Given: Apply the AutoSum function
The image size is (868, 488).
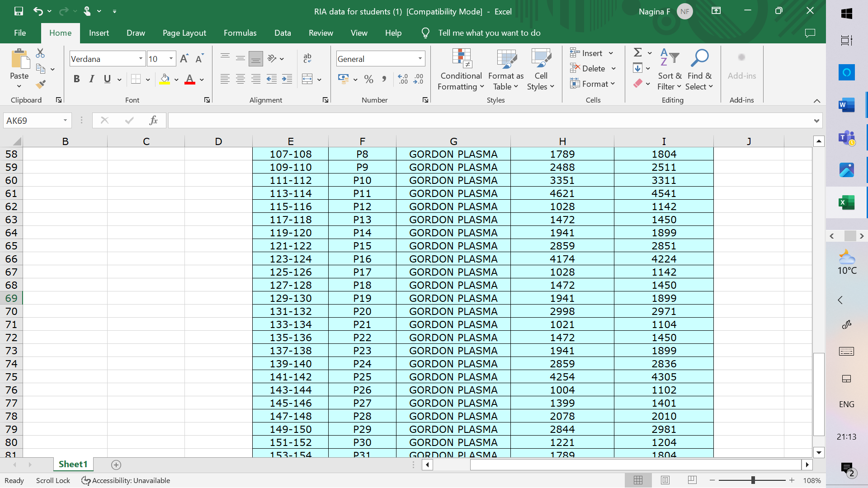Looking at the screenshot, I should [638, 52].
